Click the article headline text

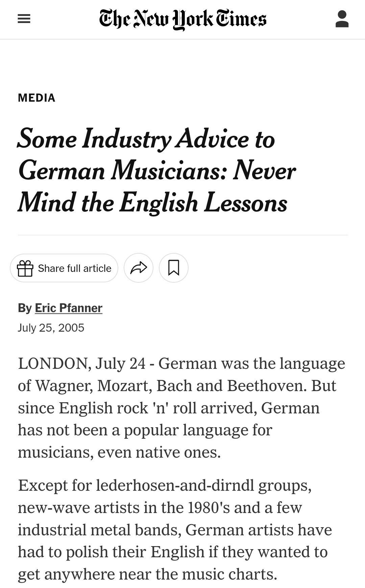tap(156, 171)
